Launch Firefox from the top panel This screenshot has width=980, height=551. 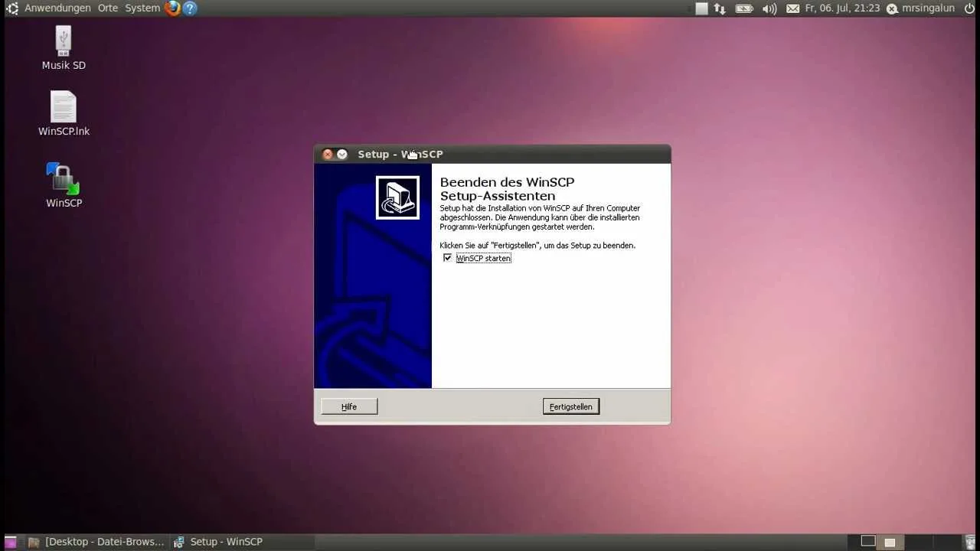click(x=173, y=8)
